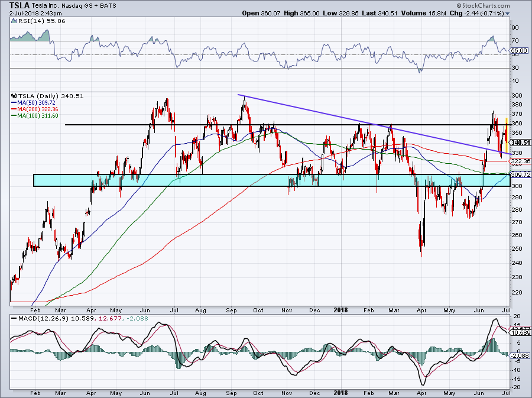Click the 309.72 price axis label
The width and height of the screenshot is (532, 398).
(x=520, y=174)
